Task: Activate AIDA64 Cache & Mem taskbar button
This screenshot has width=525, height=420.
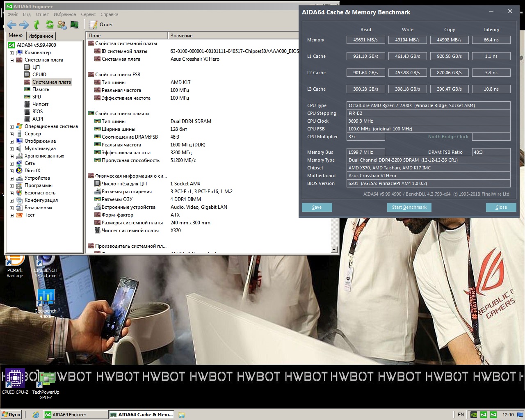Action: tap(142, 415)
